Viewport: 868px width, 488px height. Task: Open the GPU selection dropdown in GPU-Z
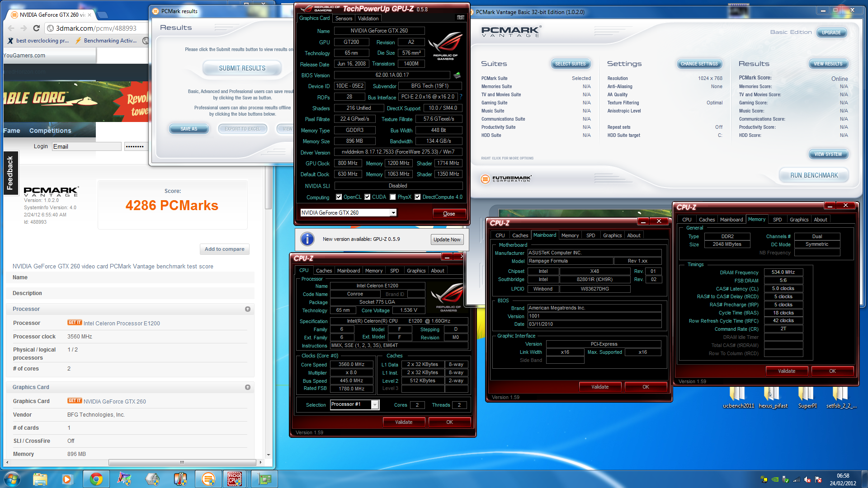[x=393, y=213]
